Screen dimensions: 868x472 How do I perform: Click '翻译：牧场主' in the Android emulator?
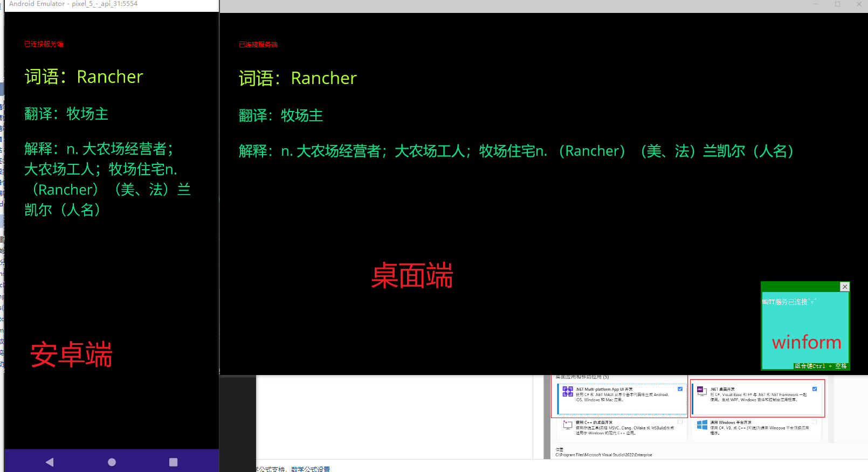[x=66, y=114]
